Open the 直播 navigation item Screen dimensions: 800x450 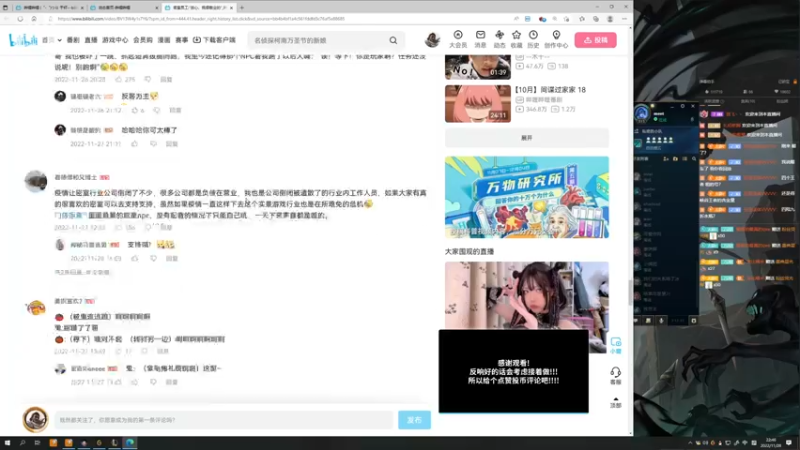(x=91, y=40)
